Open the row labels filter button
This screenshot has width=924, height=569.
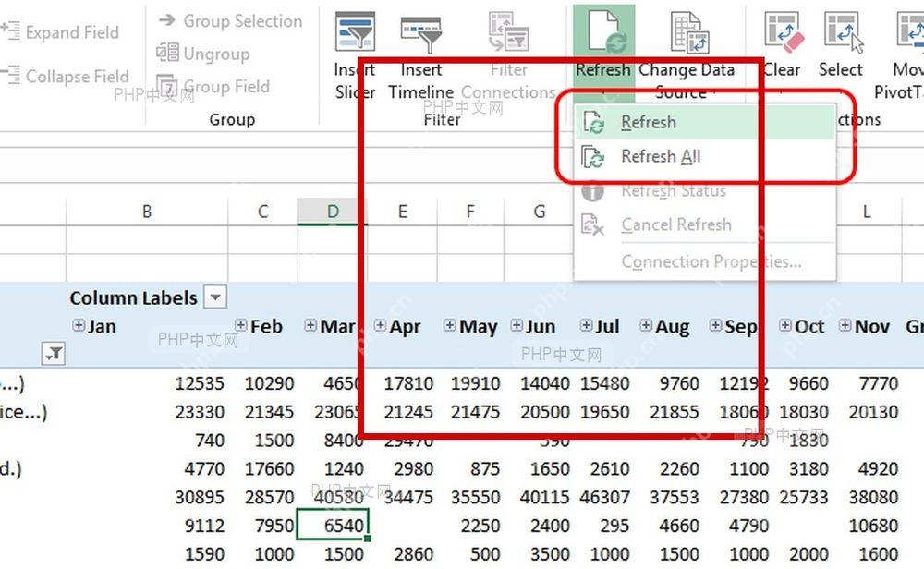(54, 354)
